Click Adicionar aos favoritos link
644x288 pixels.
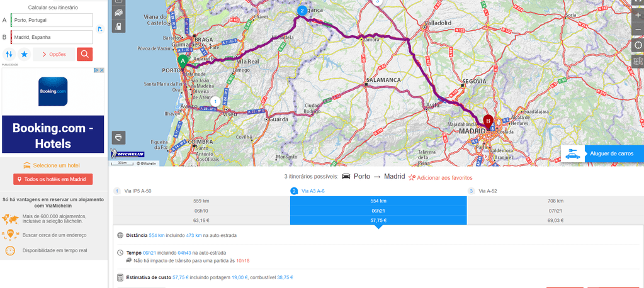click(x=444, y=178)
